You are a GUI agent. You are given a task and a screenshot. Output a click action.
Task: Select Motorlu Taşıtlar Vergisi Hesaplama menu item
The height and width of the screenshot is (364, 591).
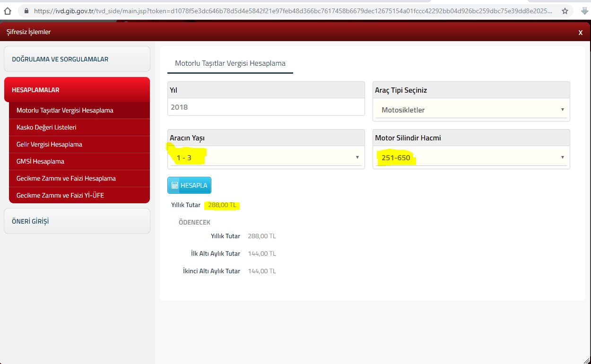pyautogui.click(x=65, y=111)
